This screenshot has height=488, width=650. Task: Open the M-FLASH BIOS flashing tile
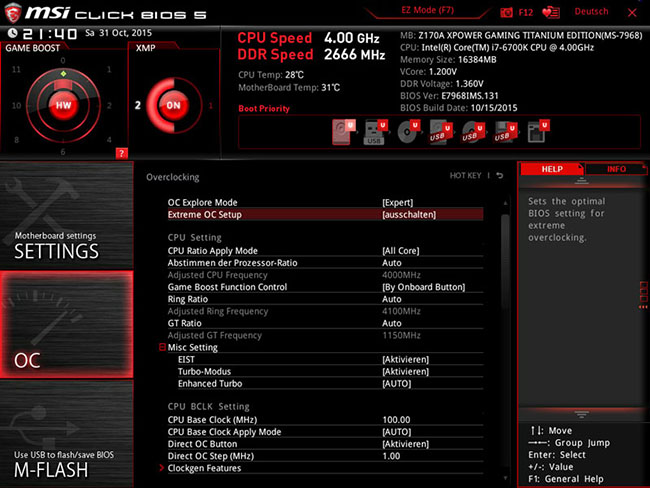pos(67,434)
